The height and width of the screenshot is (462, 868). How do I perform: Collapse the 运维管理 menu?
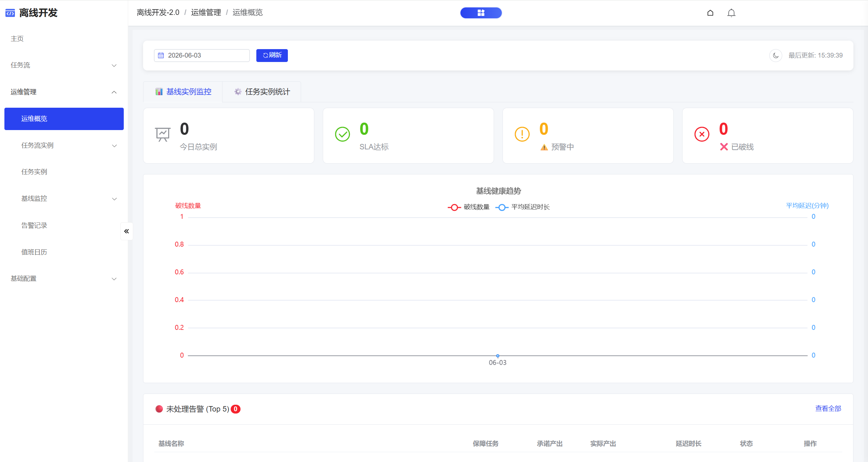[x=64, y=92]
